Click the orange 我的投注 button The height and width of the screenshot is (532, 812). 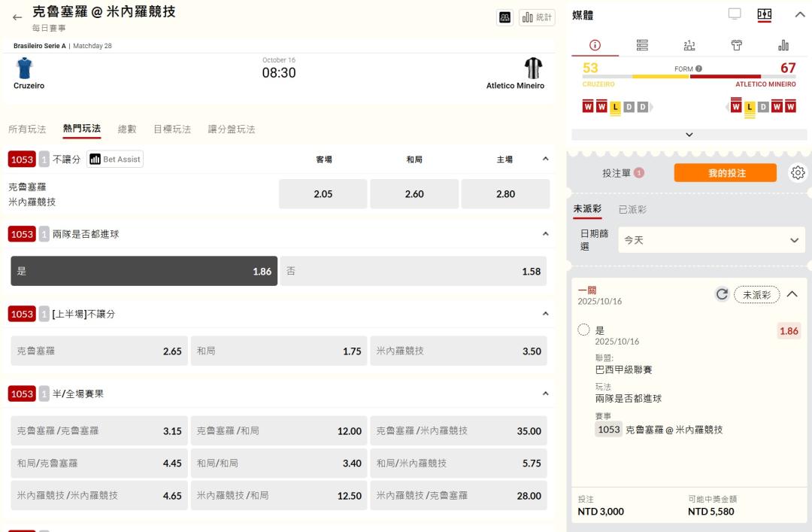[x=725, y=173]
